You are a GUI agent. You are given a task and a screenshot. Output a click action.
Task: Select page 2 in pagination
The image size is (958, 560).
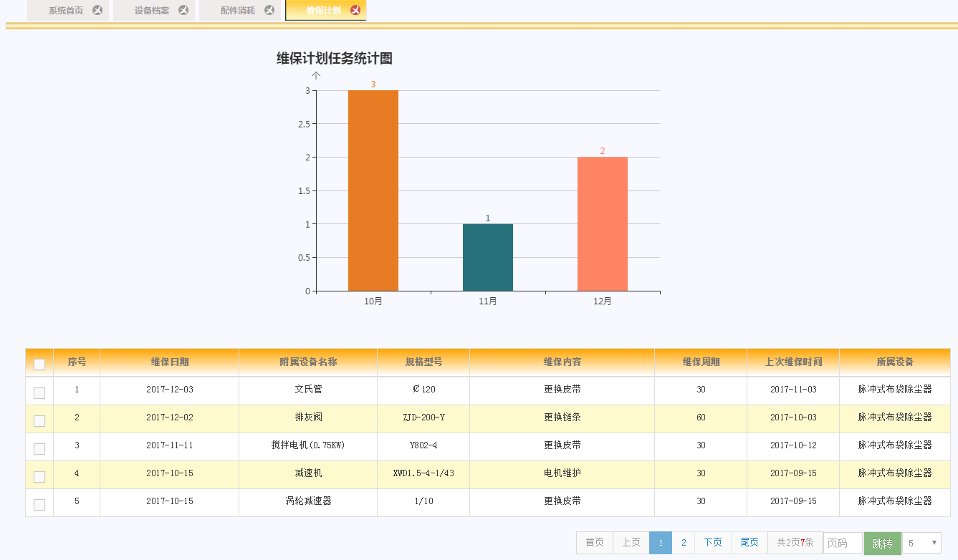683,543
